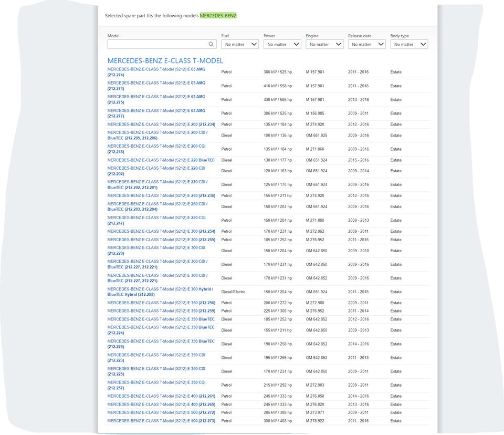Open E 500 (212.273) model link
The width and height of the screenshot is (504, 435).
[x=161, y=421]
